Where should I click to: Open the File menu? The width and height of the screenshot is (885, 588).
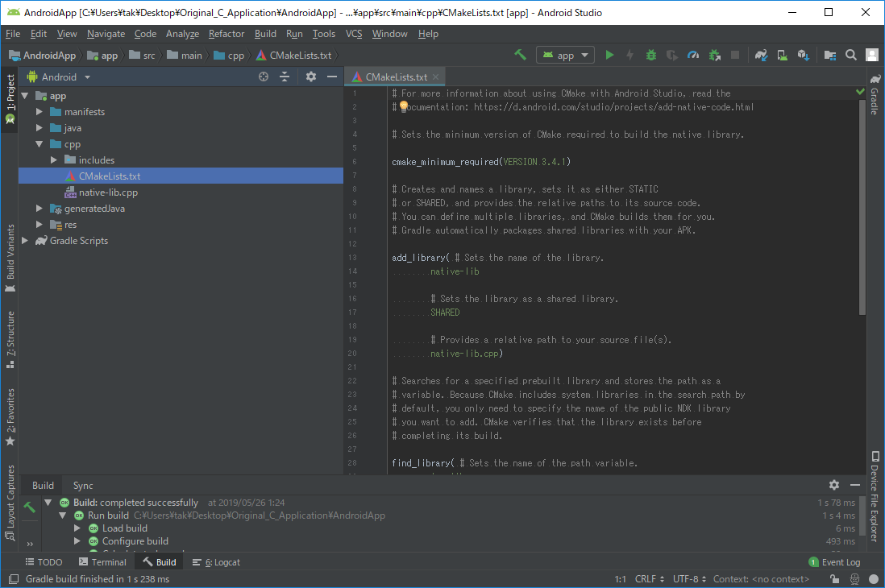[x=13, y=34]
